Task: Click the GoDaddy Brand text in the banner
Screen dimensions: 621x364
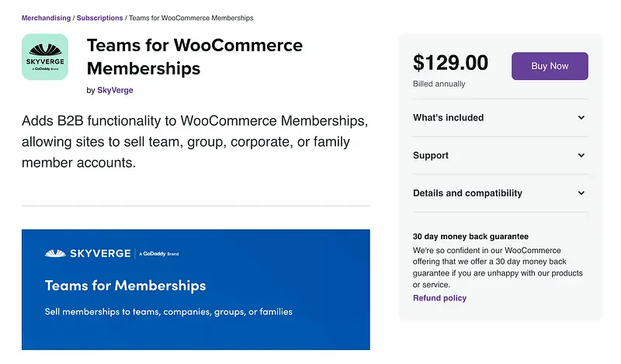Action: 161,254
